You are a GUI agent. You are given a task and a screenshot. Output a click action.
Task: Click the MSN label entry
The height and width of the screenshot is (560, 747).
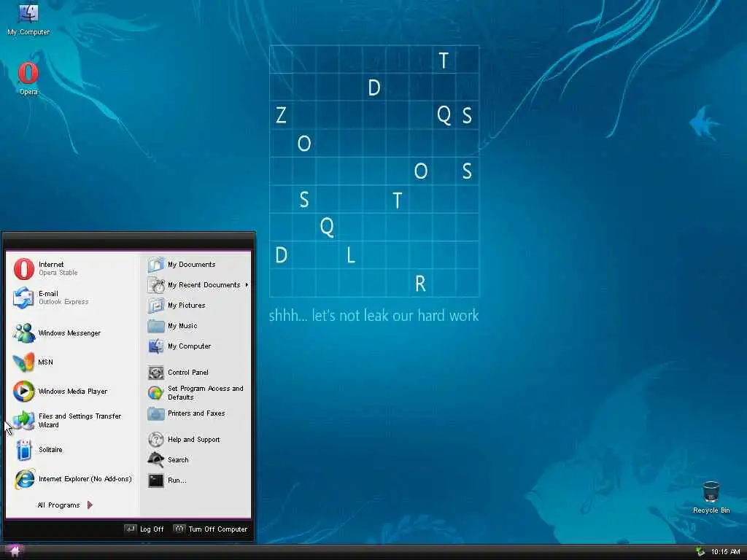[x=45, y=362]
